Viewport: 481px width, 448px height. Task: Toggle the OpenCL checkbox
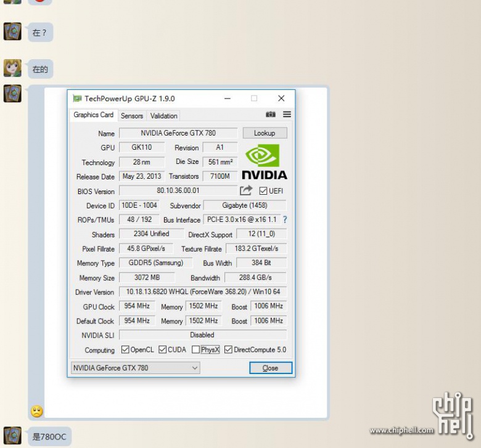coord(125,349)
